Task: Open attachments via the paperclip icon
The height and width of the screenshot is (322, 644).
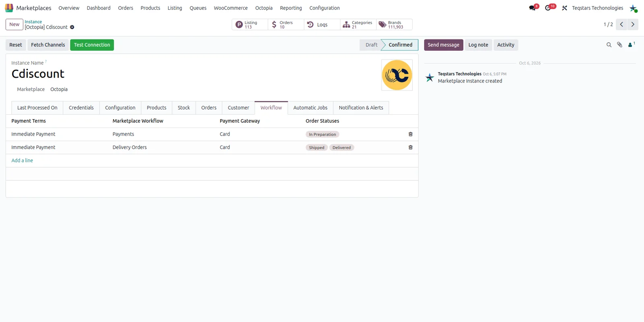Action: pyautogui.click(x=620, y=45)
